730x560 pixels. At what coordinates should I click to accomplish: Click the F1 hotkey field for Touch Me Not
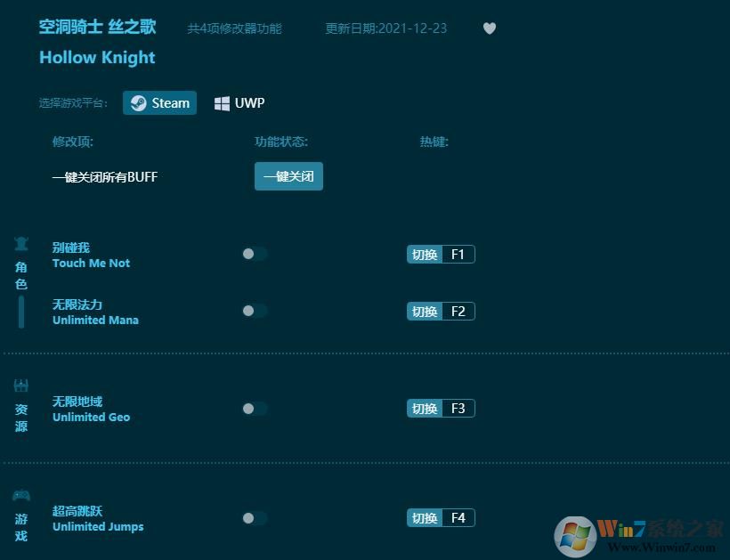[x=458, y=254]
